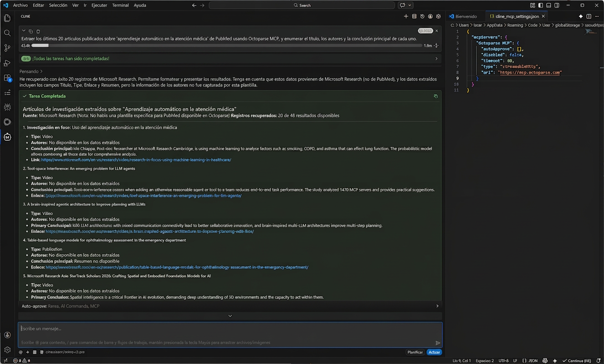Split the editor to the right
The width and height of the screenshot is (604, 364).
589,16
